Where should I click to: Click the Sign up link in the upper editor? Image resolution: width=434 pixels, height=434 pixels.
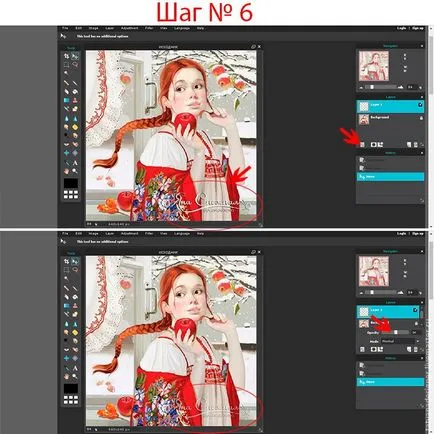[418, 28]
